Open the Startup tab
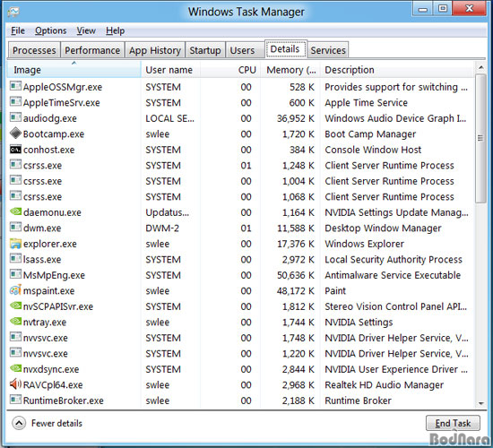 205,50
